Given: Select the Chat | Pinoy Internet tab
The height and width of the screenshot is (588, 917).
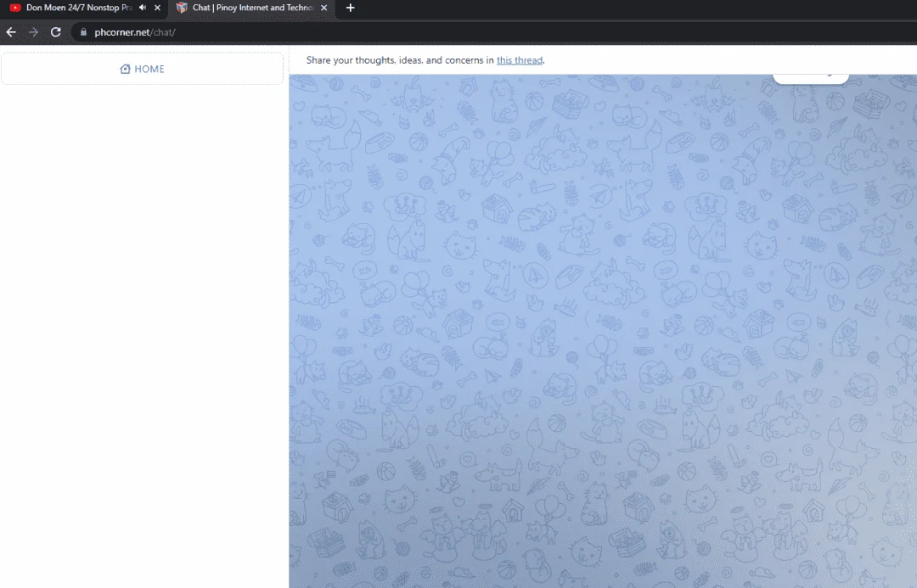Looking at the screenshot, I should tap(253, 8).
